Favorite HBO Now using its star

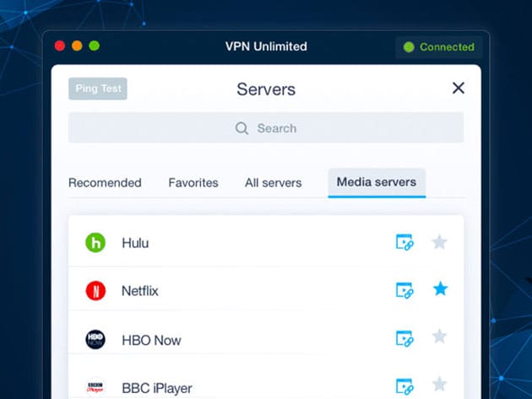[440, 337]
